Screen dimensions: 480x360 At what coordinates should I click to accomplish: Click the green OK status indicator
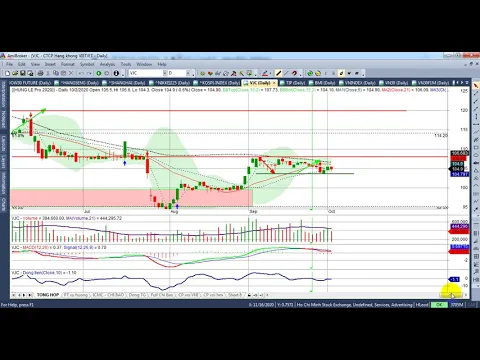tap(439, 305)
